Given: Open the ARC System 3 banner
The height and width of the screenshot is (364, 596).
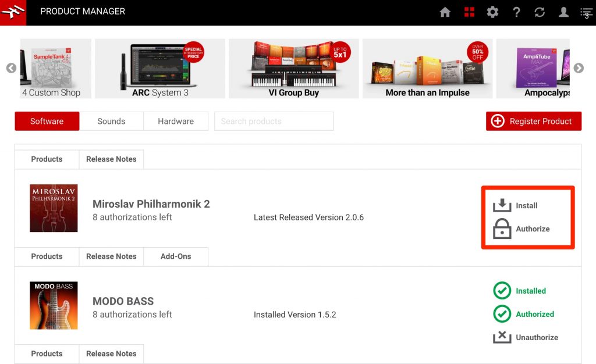Looking at the screenshot, I should pyautogui.click(x=159, y=68).
